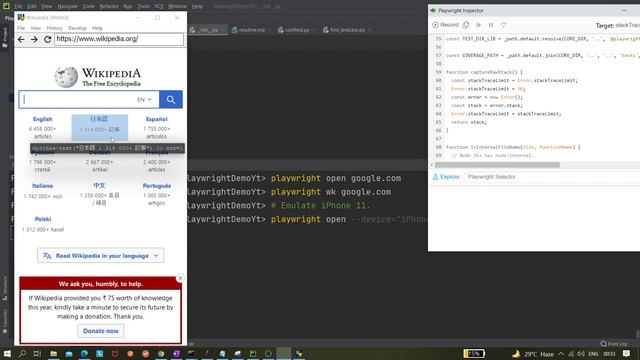Click the Pause icon in Playwright Inspector
Image resolution: width=640 pixels, height=360 pixels.
[x=491, y=25]
